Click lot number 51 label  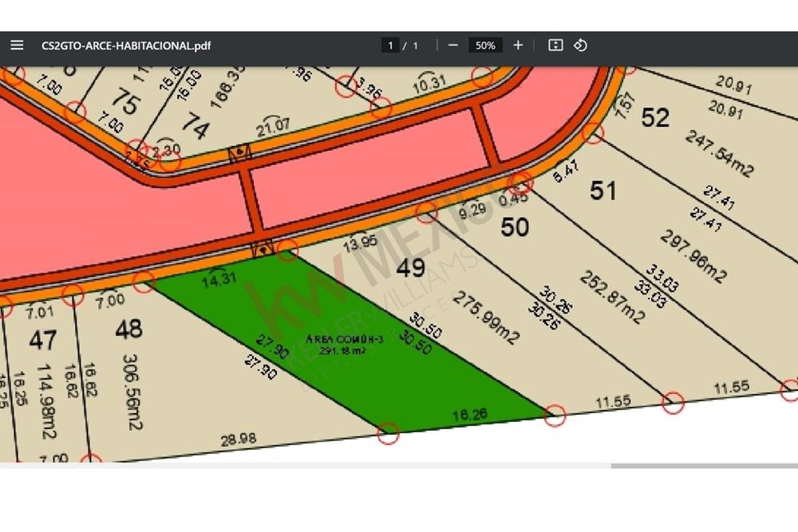[603, 191]
